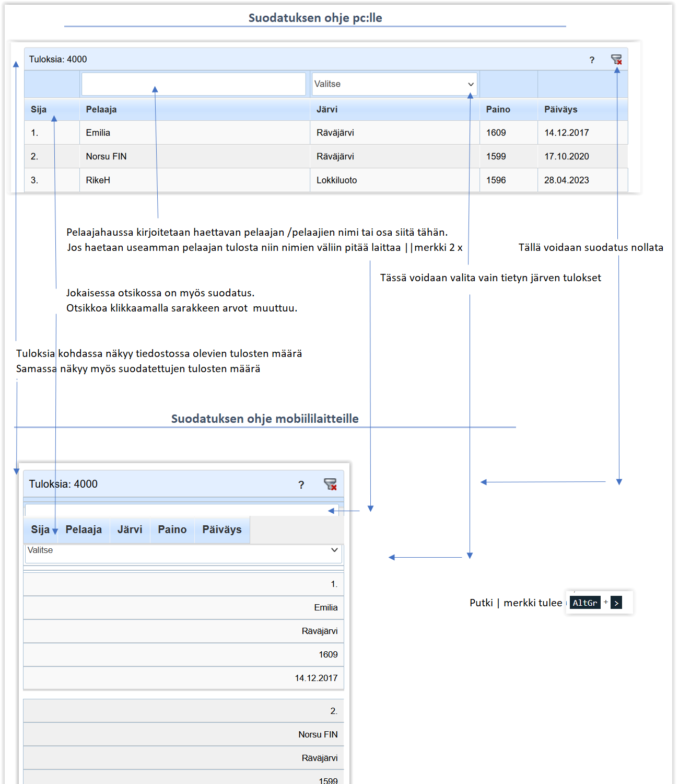
Task: Click the weight value 1599 in the PC table
Action: 496,156
